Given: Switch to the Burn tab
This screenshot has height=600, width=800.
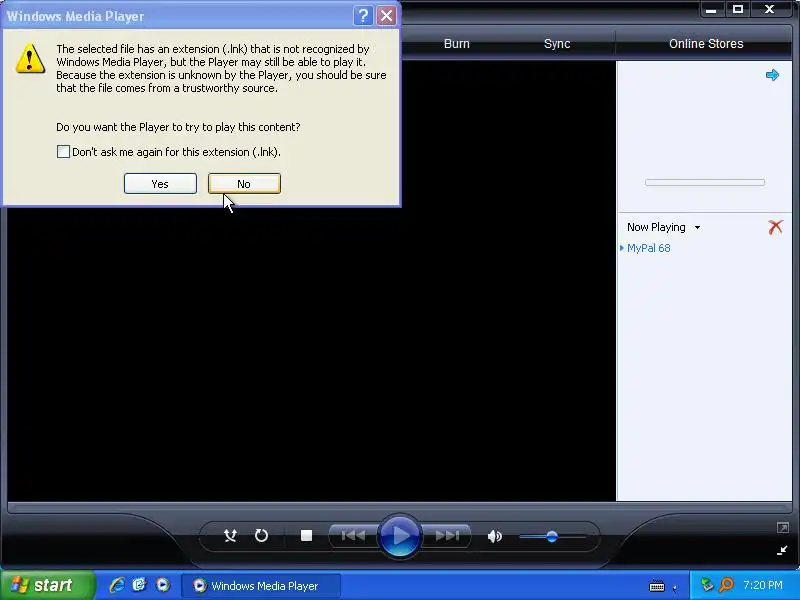Looking at the screenshot, I should point(457,44).
